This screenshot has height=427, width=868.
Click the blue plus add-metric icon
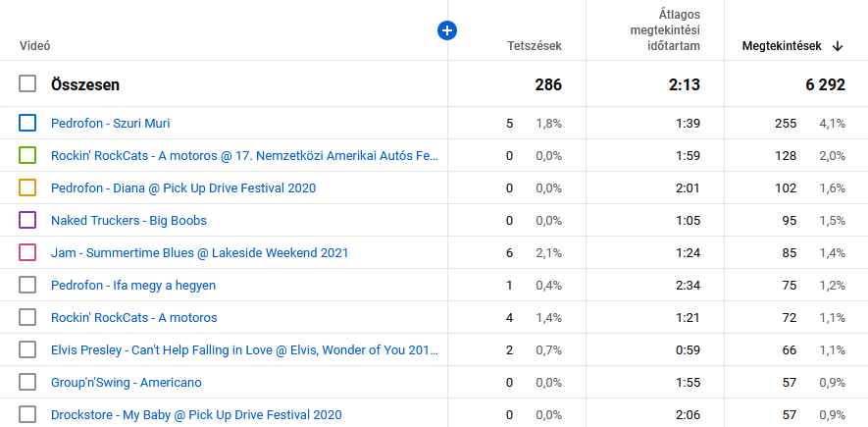click(447, 31)
